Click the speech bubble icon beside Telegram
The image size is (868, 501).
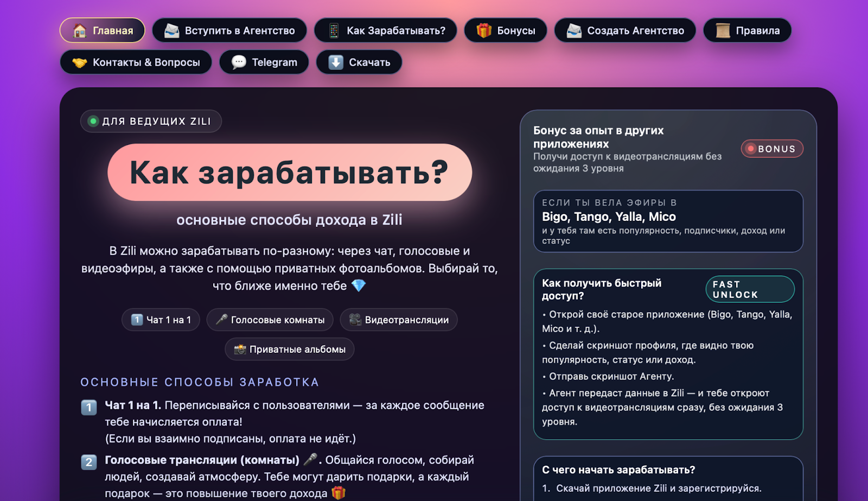click(x=238, y=62)
